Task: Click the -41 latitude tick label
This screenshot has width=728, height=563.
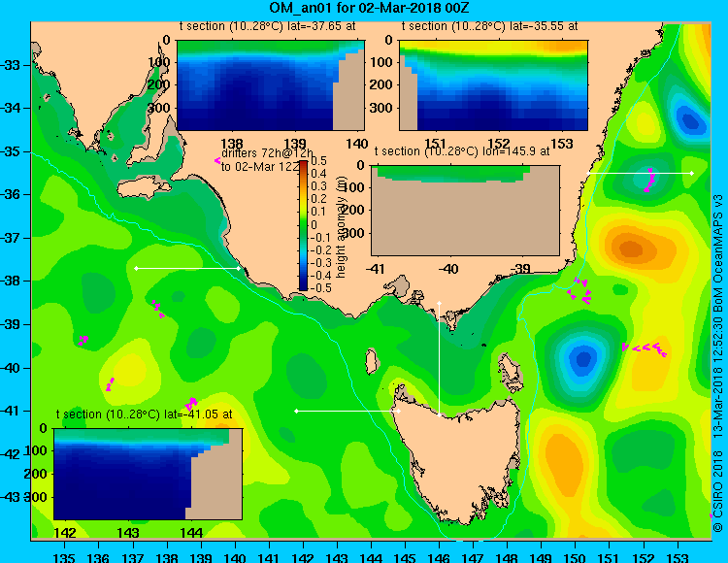Action: click(x=11, y=411)
